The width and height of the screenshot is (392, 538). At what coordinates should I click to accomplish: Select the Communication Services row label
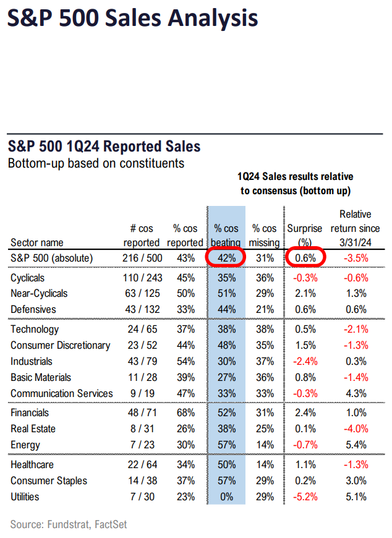point(62,393)
